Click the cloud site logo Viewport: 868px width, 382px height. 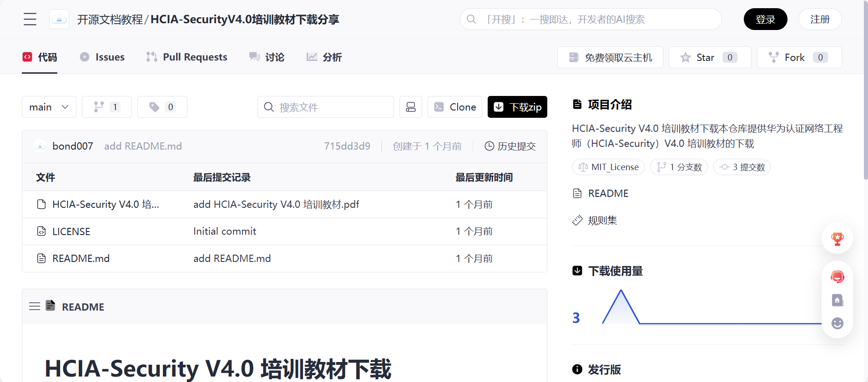pos(59,19)
